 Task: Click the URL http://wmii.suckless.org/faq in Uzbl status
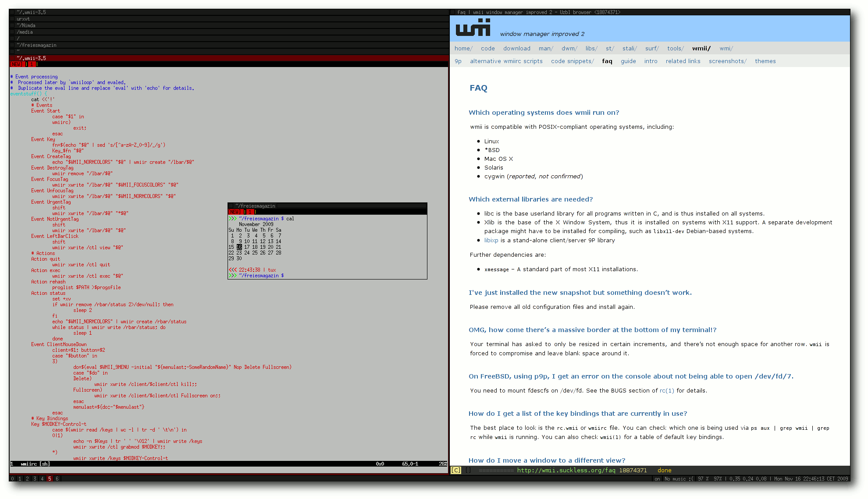pos(566,470)
